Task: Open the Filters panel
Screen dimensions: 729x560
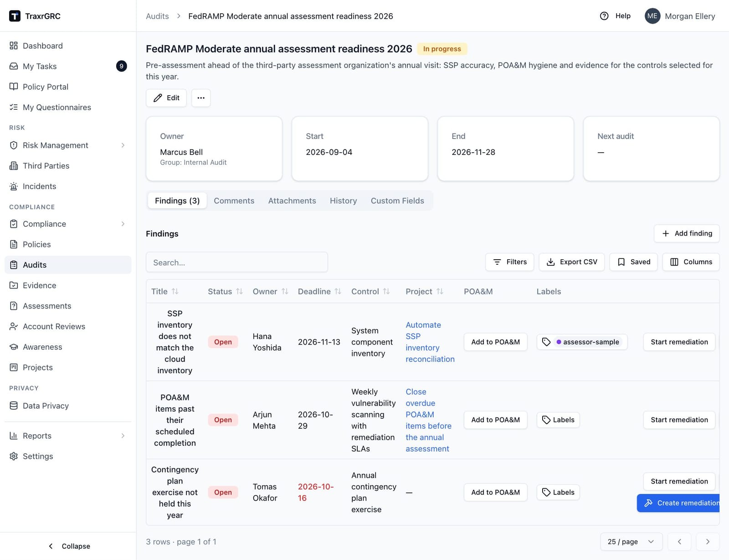Action: [509, 262]
